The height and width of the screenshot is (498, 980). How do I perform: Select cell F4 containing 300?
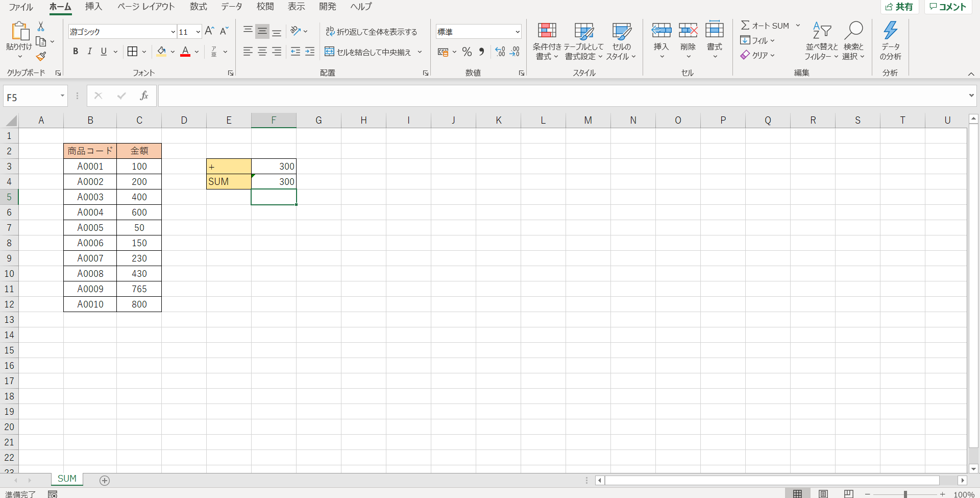point(274,182)
